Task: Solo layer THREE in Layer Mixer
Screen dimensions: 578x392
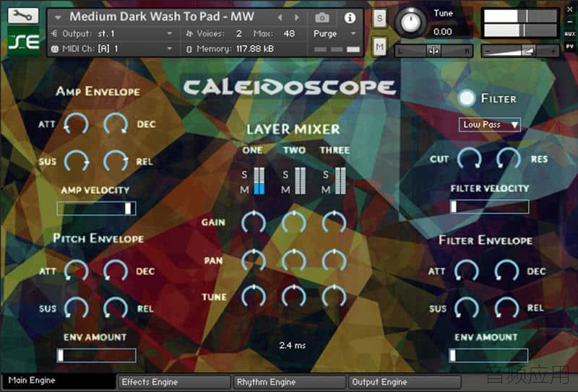Action: coord(326,174)
